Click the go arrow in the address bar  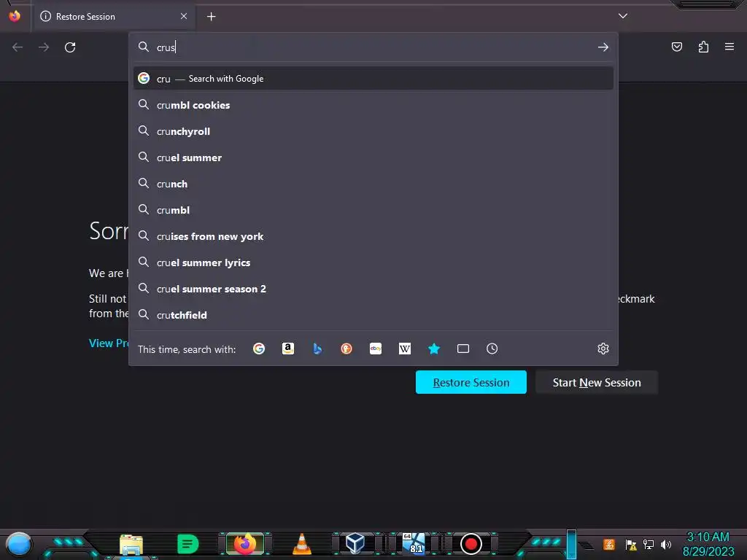(x=603, y=47)
